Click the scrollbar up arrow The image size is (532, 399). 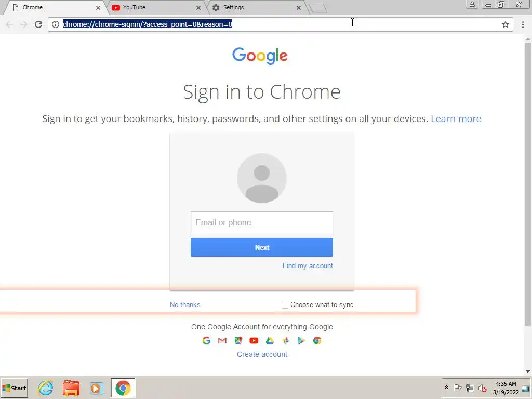(528, 39)
